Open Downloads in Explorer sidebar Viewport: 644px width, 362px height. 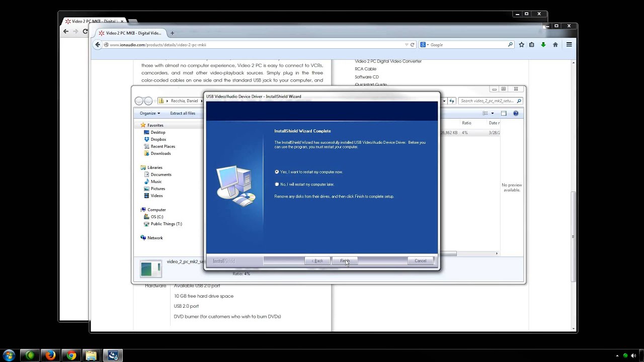[160, 153]
